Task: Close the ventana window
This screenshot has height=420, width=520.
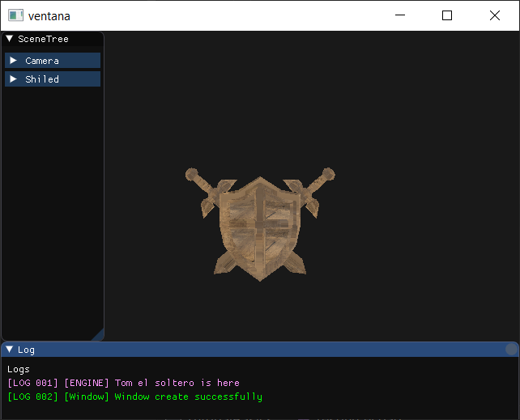Action: [495, 15]
